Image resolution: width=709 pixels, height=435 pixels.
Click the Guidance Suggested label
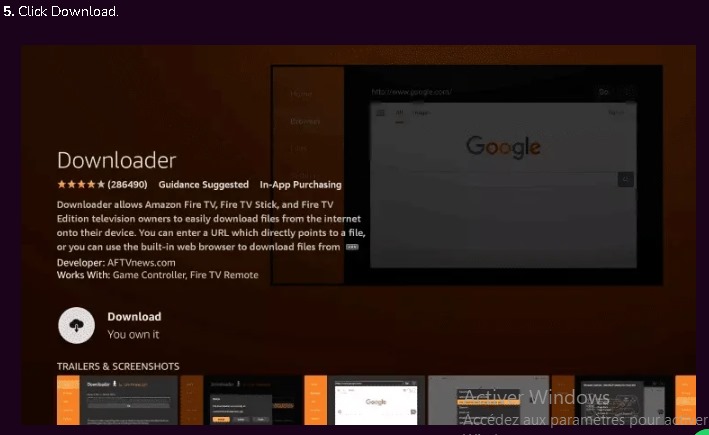(204, 185)
